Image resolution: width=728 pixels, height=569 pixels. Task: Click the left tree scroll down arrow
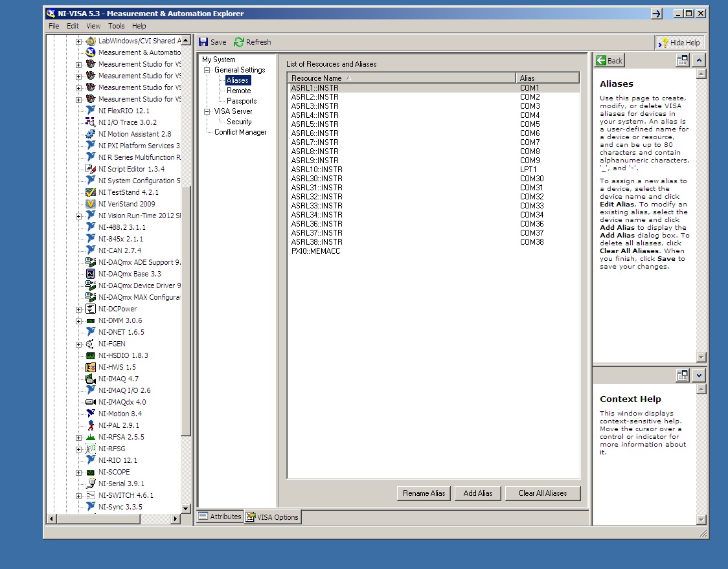pos(186,508)
